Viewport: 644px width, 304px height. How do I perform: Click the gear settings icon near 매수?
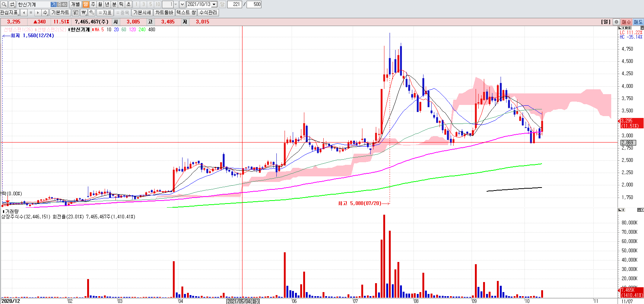pos(616,22)
